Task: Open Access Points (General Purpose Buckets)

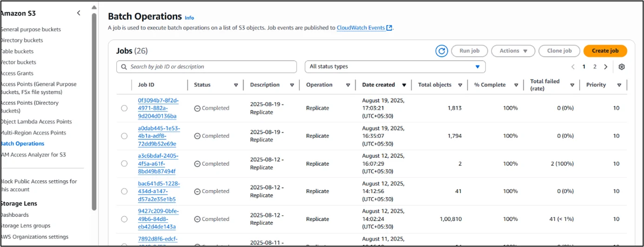Action: tap(39, 88)
